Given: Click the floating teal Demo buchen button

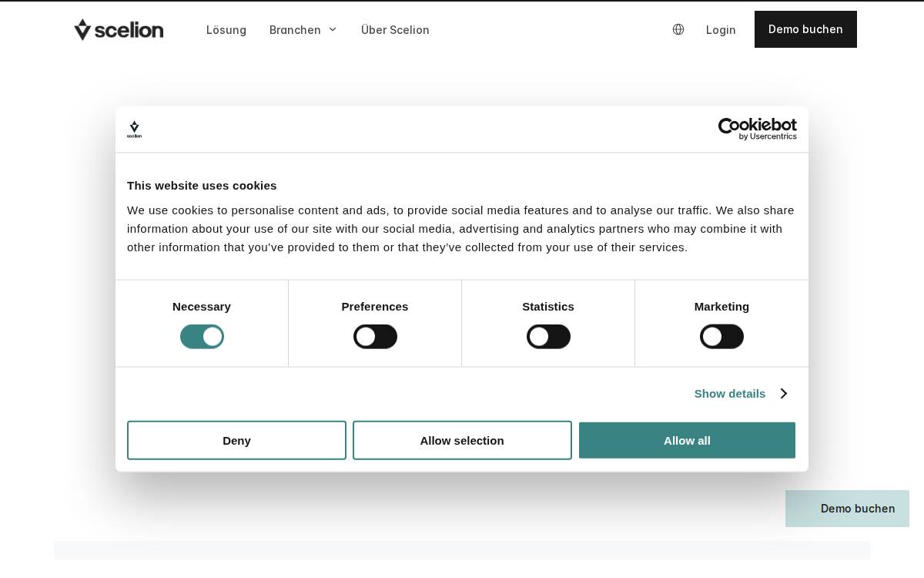Looking at the screenshot, I should pyautogui.click(x=847, y=509).
